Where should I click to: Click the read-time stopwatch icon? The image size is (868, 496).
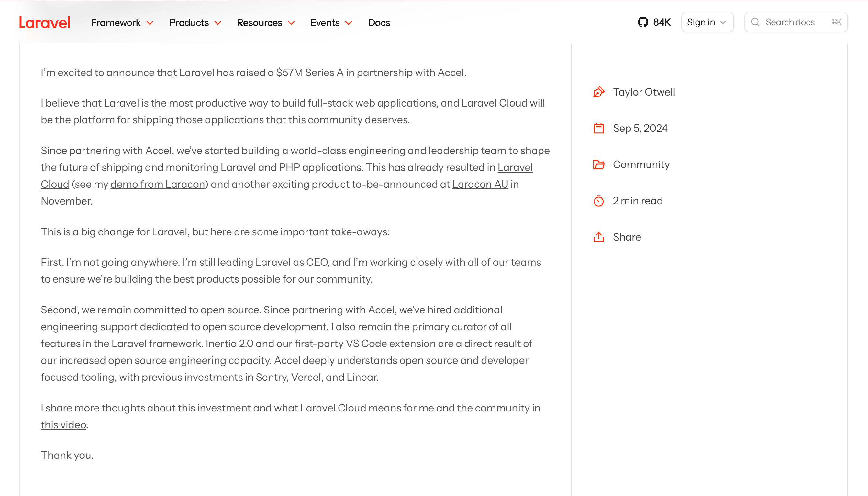pos(599,201)
